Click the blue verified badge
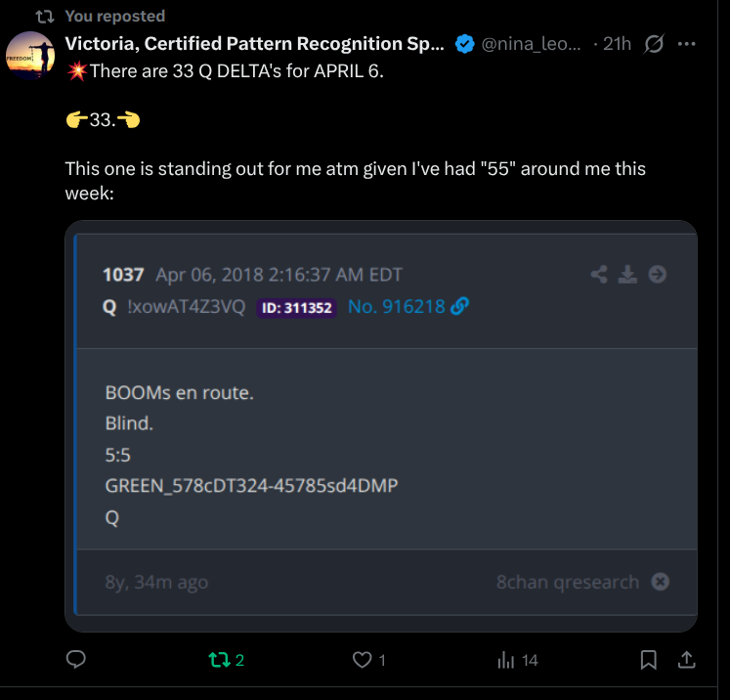Screen dimensions: 730x700 (466, 44)
